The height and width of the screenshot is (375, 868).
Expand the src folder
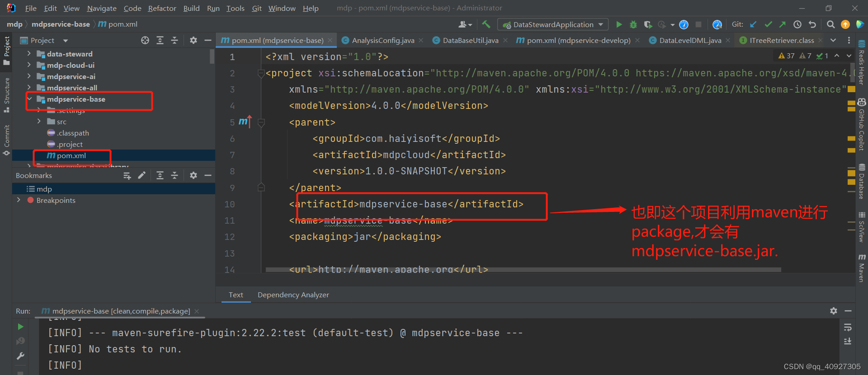(x=39, y=122)
